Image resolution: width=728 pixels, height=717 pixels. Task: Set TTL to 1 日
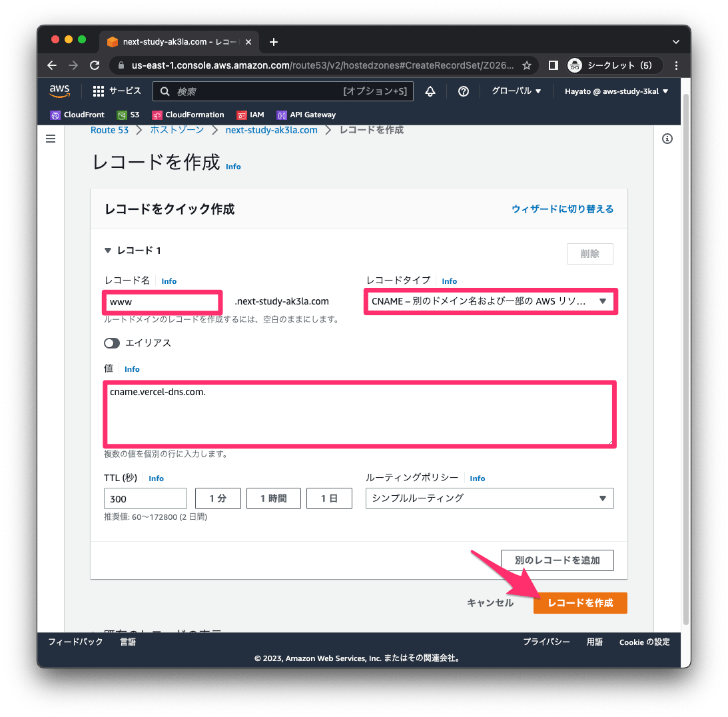tap(329, 498)
